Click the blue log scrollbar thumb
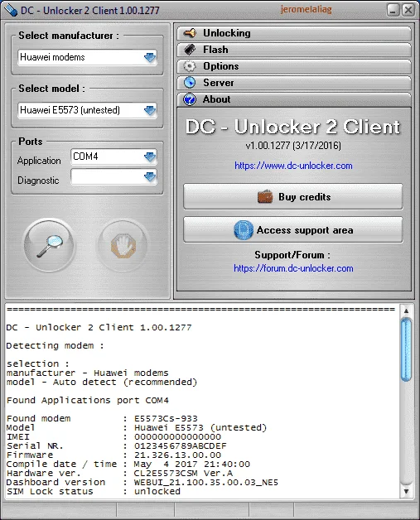The image size is (420, 520). (x=406, y=349)
